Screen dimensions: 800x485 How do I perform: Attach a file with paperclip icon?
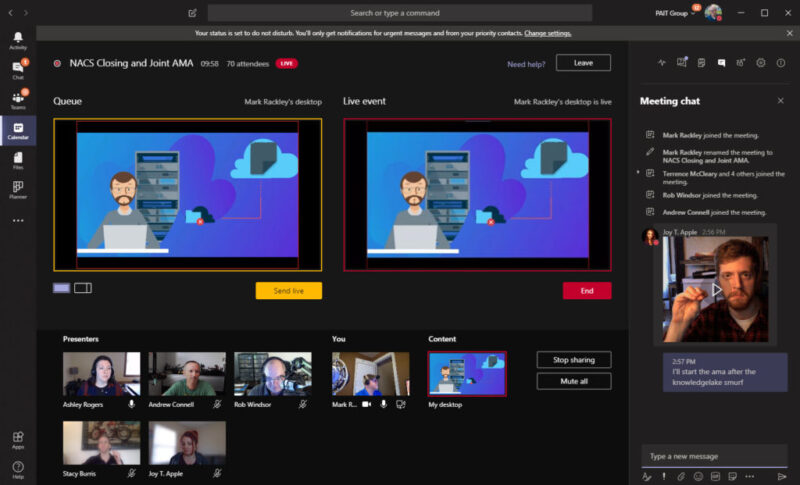click(x=681, y=476)
